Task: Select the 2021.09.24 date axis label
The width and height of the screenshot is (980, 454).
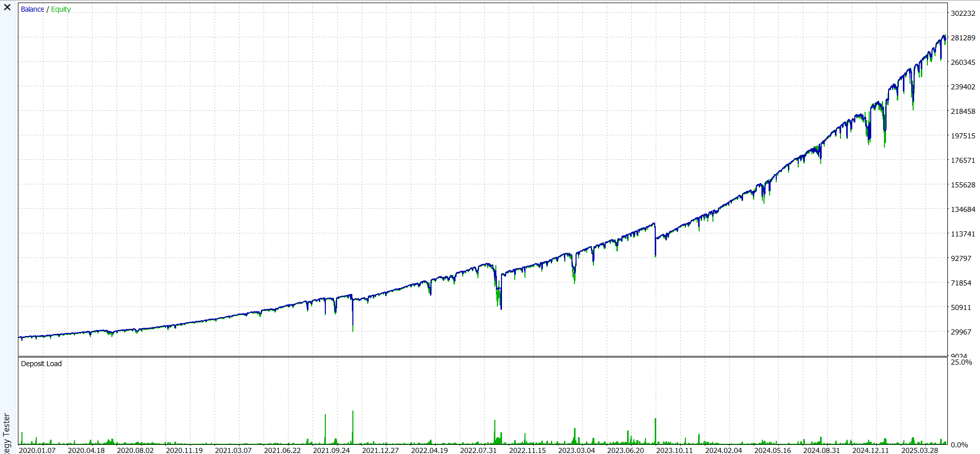Action: [331, 450]
